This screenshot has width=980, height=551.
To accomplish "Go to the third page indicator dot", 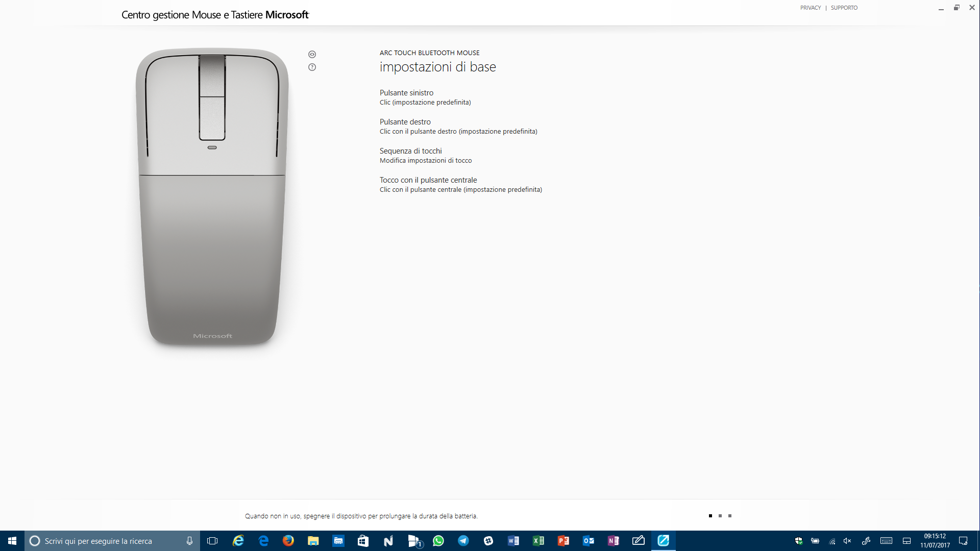I will pos(729,516).
